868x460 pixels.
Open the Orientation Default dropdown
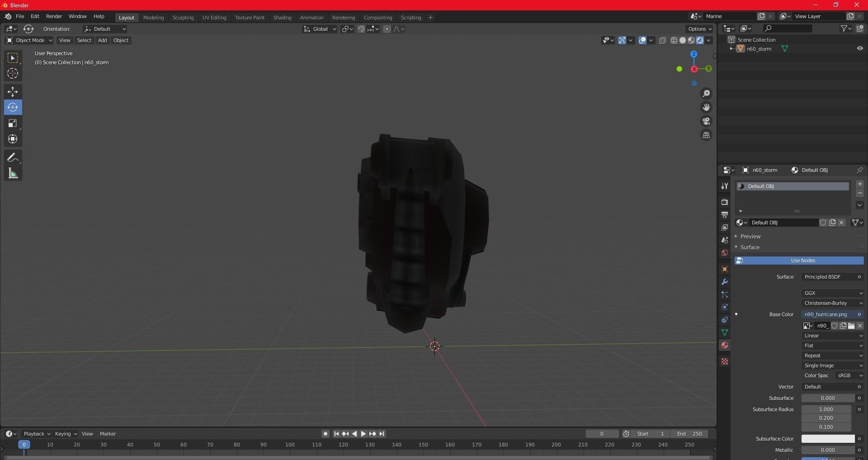(x=105, y=29)
